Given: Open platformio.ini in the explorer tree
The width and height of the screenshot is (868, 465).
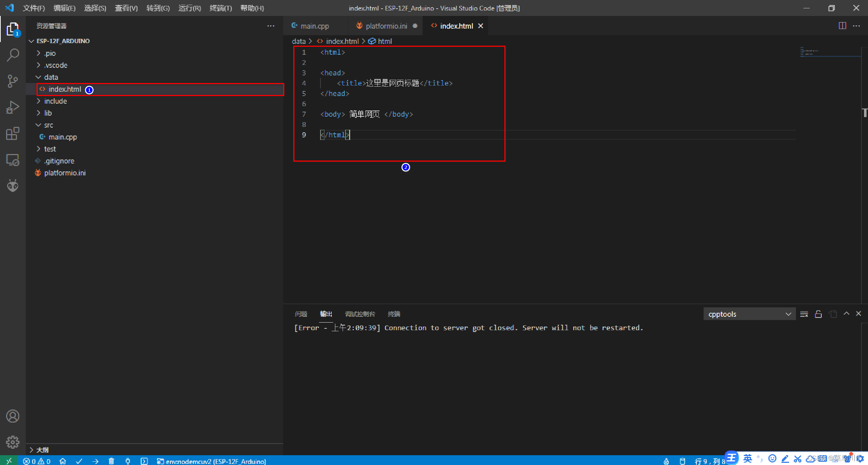Looking at the screenshot, I should click(65, 173).
